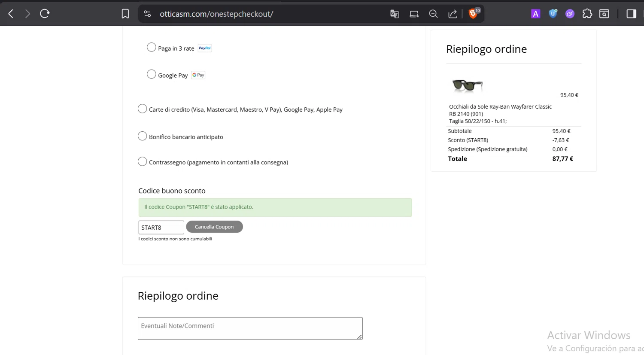Click the coupon applied confirmation message
Screen dimensions: 644x355
coord(275,207)
